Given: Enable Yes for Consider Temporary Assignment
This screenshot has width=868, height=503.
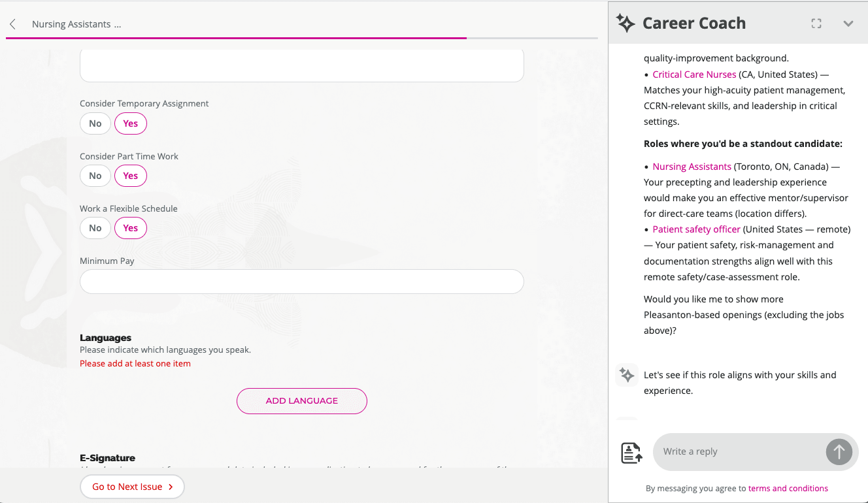Looking at the screenshot, I should (x=130, y=123).
